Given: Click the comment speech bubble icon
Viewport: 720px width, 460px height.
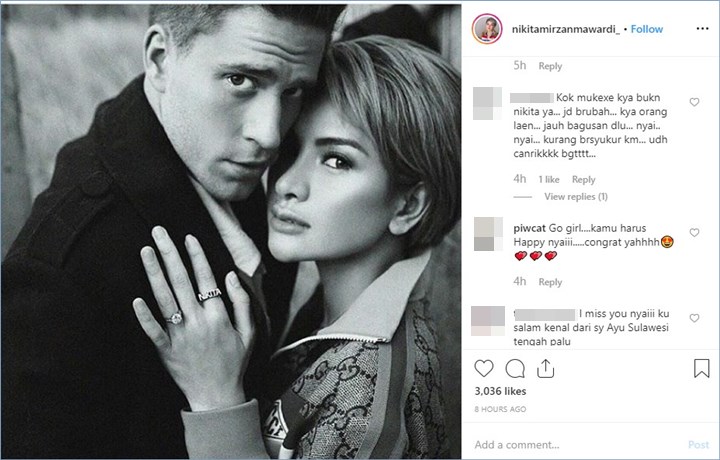Looking at the screenshot, I should click(x=515, y=367).
